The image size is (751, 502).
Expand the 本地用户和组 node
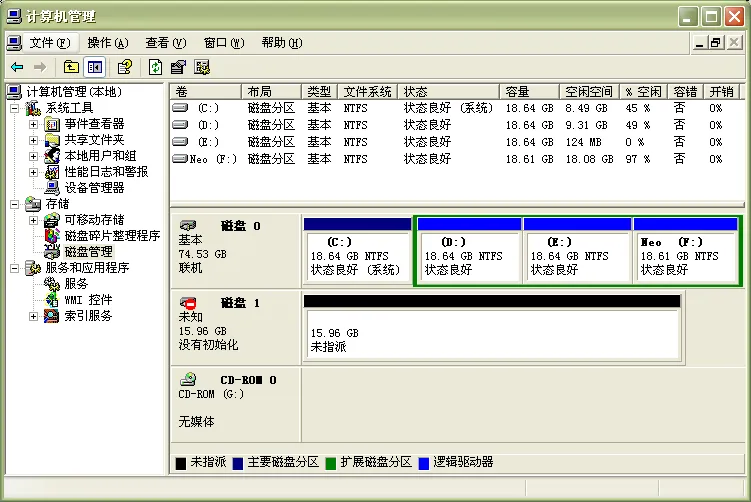pyautogui.click(x=33, y=156)
